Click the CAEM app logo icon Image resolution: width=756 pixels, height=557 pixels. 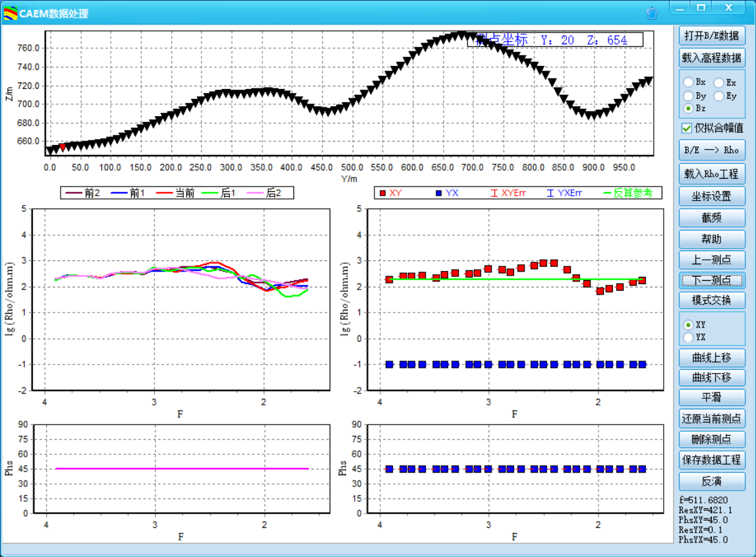click(x=11, y=13)
